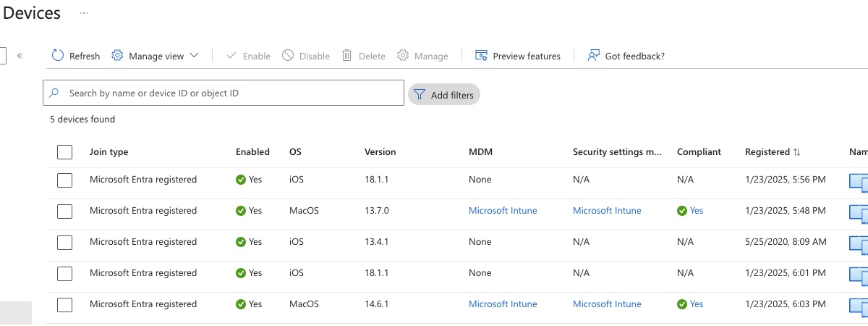Select checkbox for iOS 13.4.1 device

(x=64, y=242)
